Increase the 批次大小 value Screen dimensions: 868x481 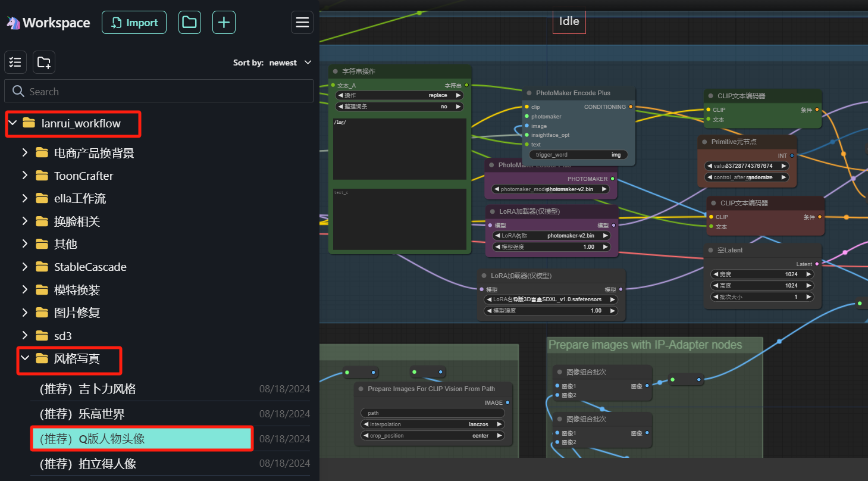tap(809, 297)
